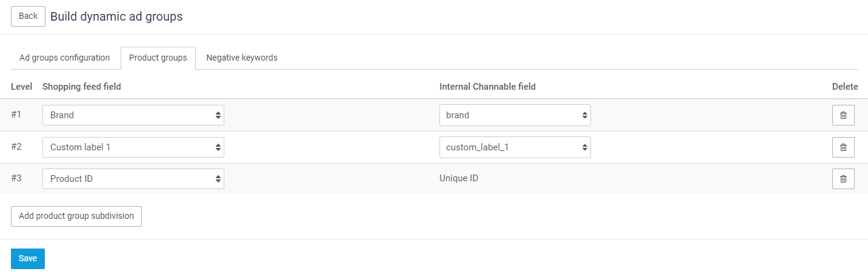Screen dimensions: 868x277
Task: Open the Brand shopping feed field dropdown
Action: pyautogui.click(x=133, y=115)
